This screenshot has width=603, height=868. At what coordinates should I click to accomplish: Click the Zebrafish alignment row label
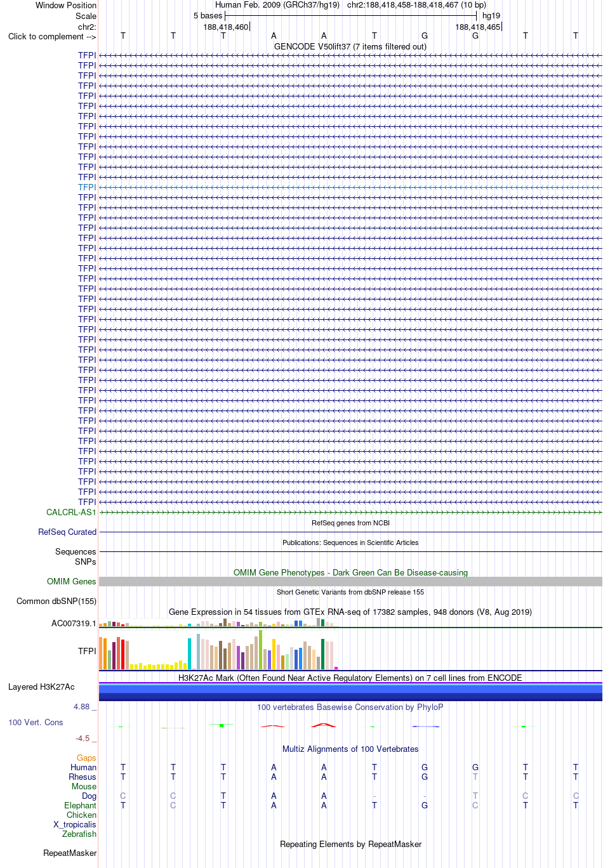pyautogui.click(x=79, y=834)
